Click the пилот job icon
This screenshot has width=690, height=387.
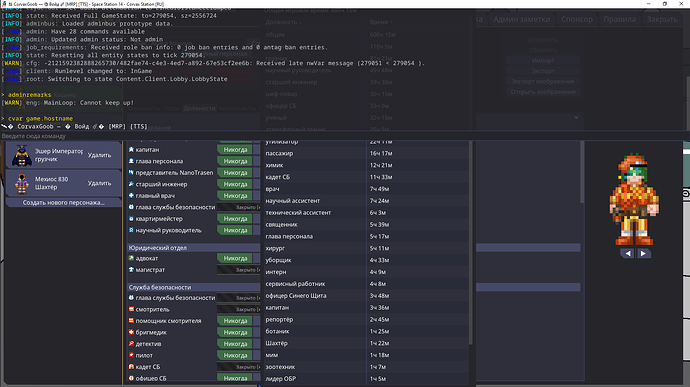(131, 355)
